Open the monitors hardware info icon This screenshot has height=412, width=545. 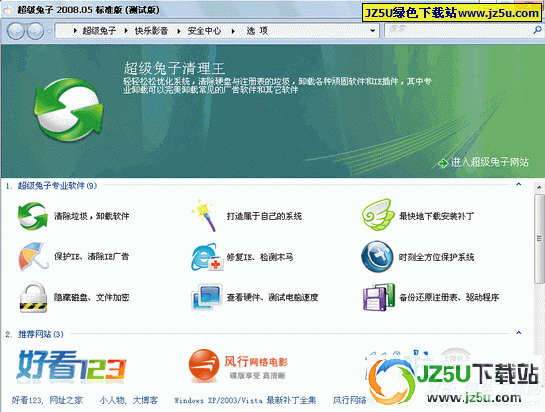tap(207, 297)
